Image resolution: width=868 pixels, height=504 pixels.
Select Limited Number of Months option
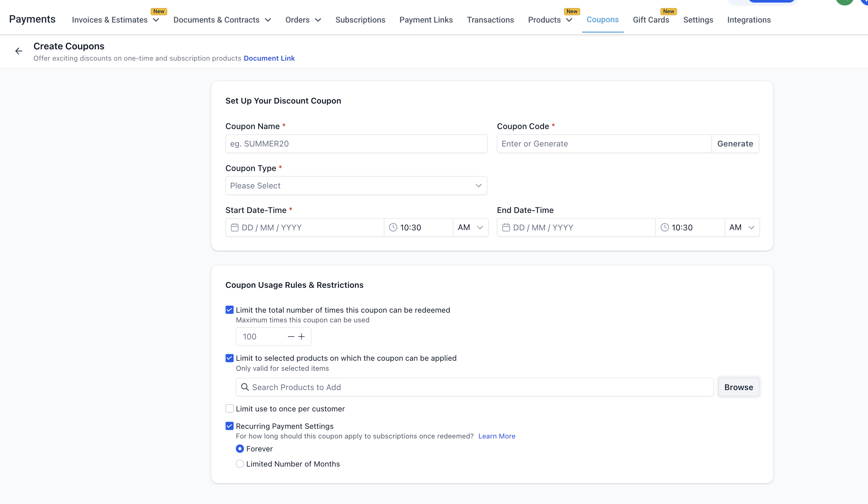pos(240,464)
